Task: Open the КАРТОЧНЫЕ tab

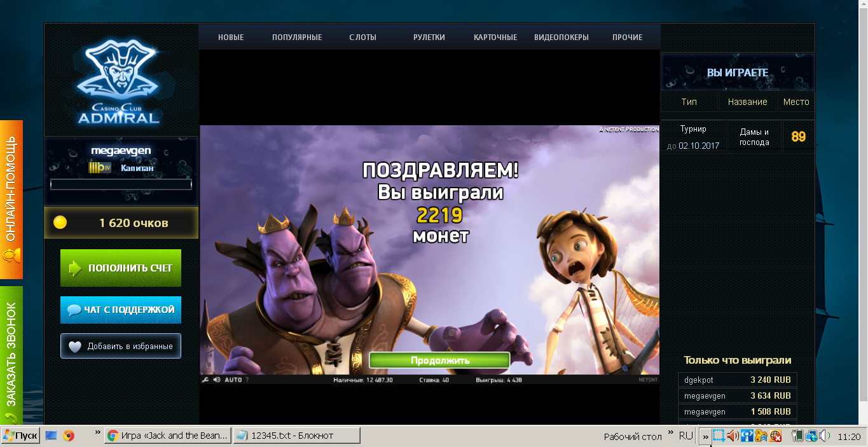Action: coord(495,38)
